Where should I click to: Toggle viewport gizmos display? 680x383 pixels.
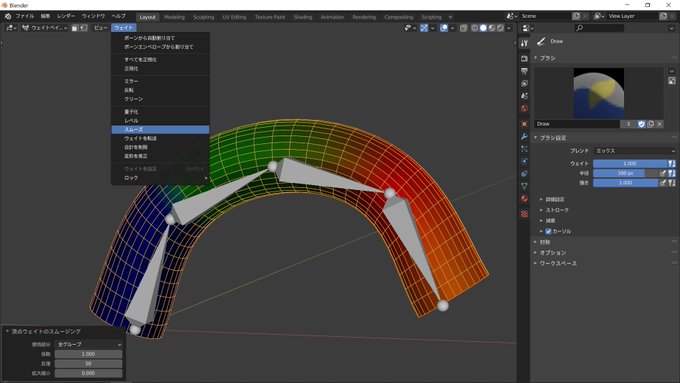pos(424,28)
